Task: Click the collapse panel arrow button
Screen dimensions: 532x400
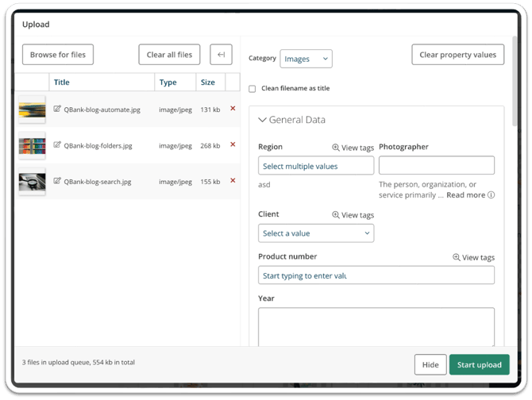Action: tap(221, 55)
